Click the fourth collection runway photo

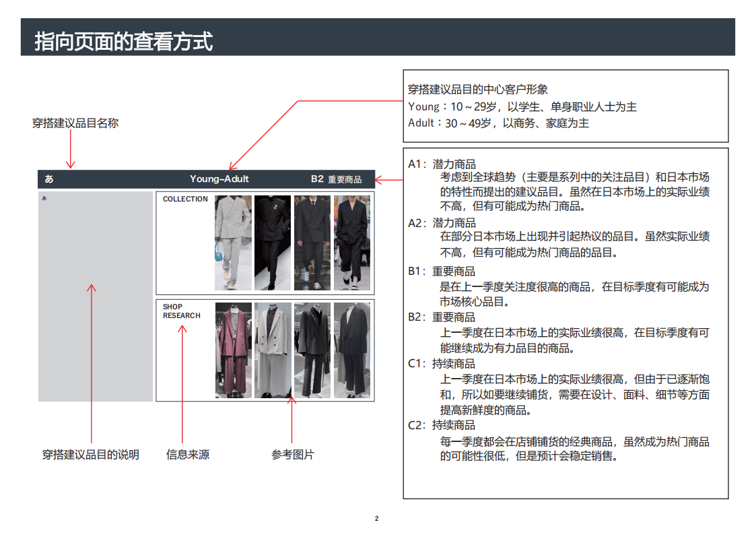tap(352, 243)
